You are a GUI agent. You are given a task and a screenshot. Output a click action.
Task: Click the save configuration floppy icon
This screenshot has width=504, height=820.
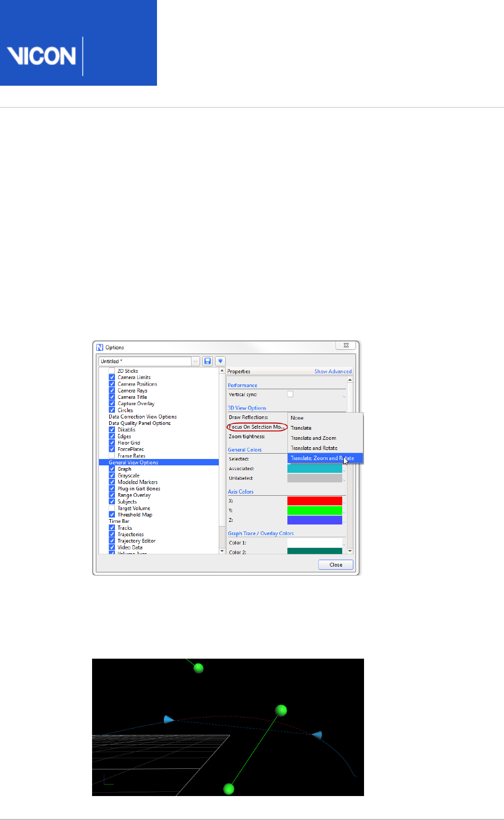[208, 361]
